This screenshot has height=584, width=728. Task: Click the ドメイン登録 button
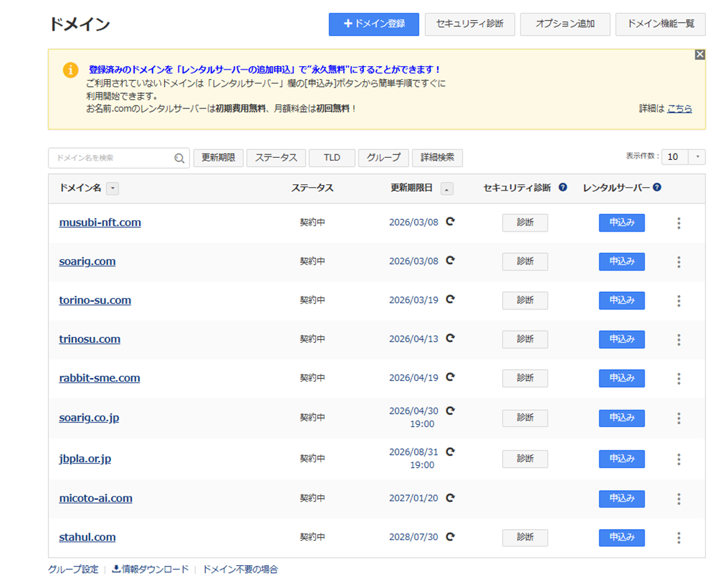374,24
